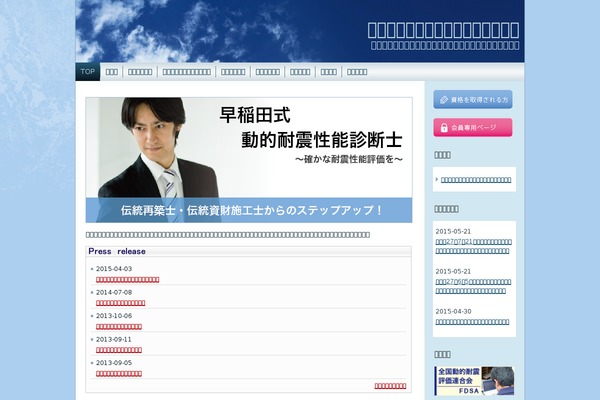600x400 pixels.
Task: Click the Press release heading
Action: [117, 251]
